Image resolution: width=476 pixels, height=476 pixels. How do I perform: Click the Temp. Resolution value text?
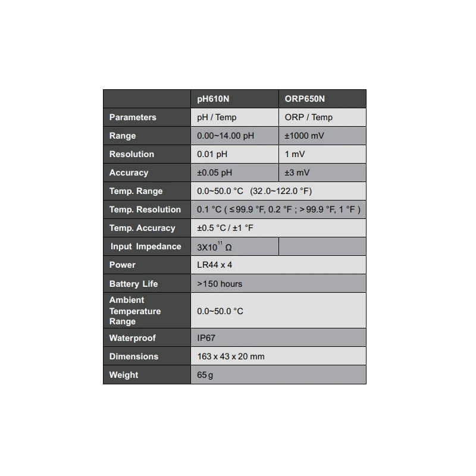(278, 209)
